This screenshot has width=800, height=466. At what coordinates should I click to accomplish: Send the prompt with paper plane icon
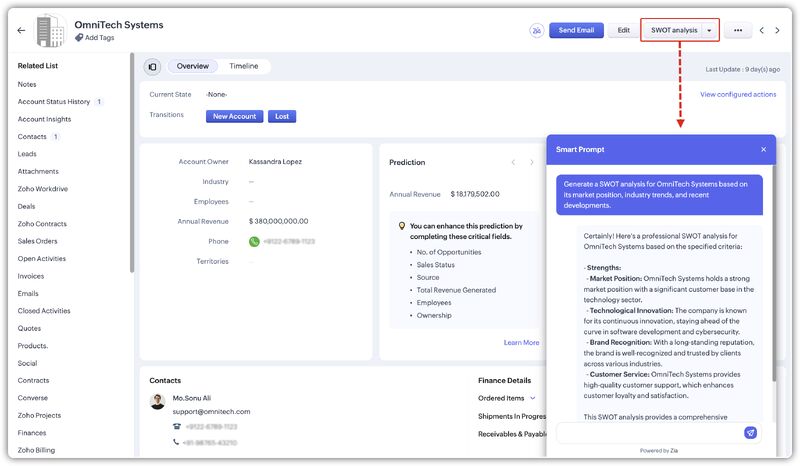click(750, 433)
